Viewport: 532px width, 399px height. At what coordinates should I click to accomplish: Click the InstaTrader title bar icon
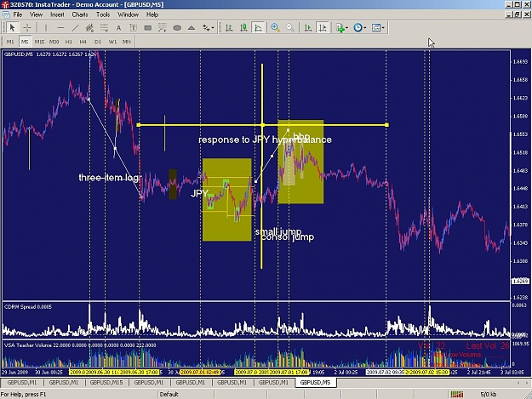tap(5, 5)
